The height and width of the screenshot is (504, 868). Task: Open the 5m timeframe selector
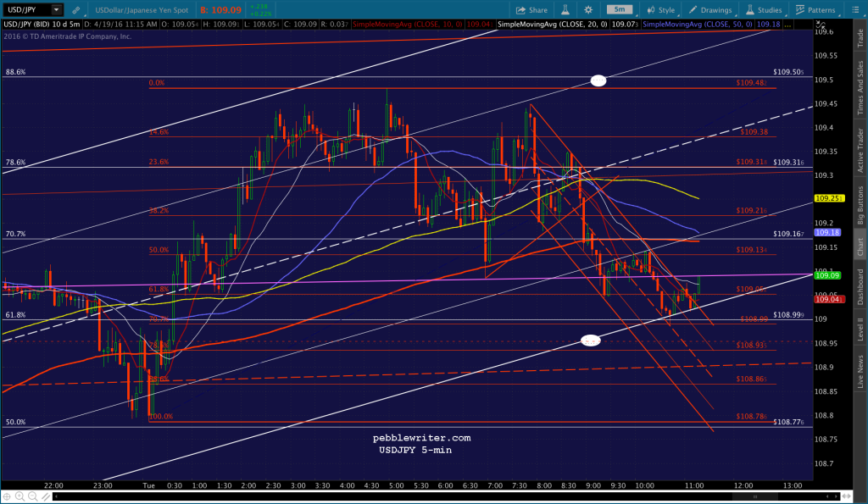[620, 9]
